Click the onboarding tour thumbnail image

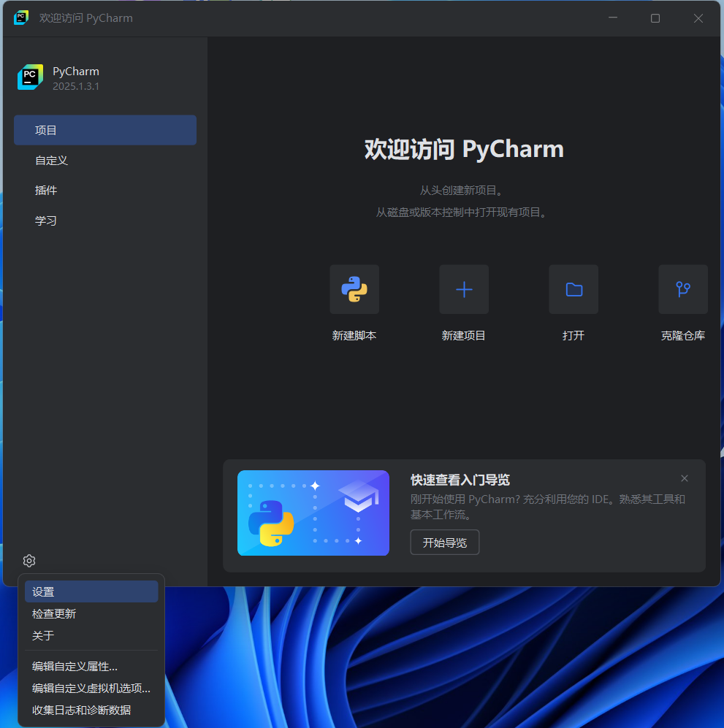click(313, 513)
